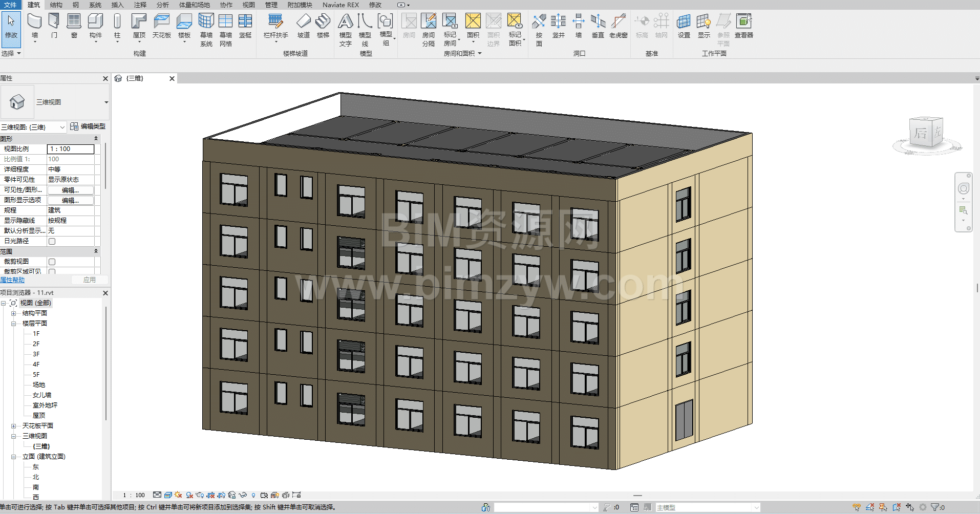Select the 天花板 (Ceiling) tool
980x514 pixels.
coord(162,27)
